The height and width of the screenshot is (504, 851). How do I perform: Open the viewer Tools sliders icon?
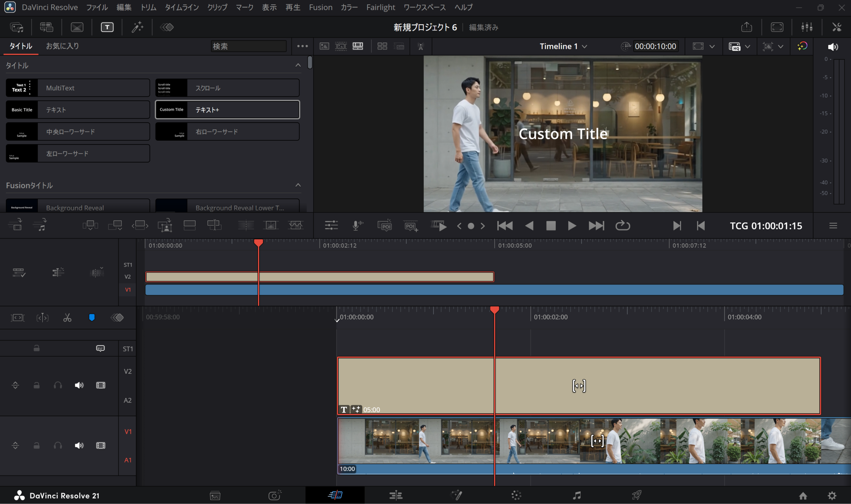pyautogui.click(x=331, y=225)
